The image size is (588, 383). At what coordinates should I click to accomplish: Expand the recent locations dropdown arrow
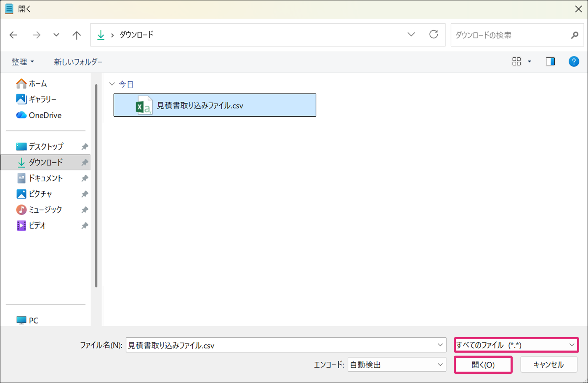pyautogui.click(x=56, y=35)
